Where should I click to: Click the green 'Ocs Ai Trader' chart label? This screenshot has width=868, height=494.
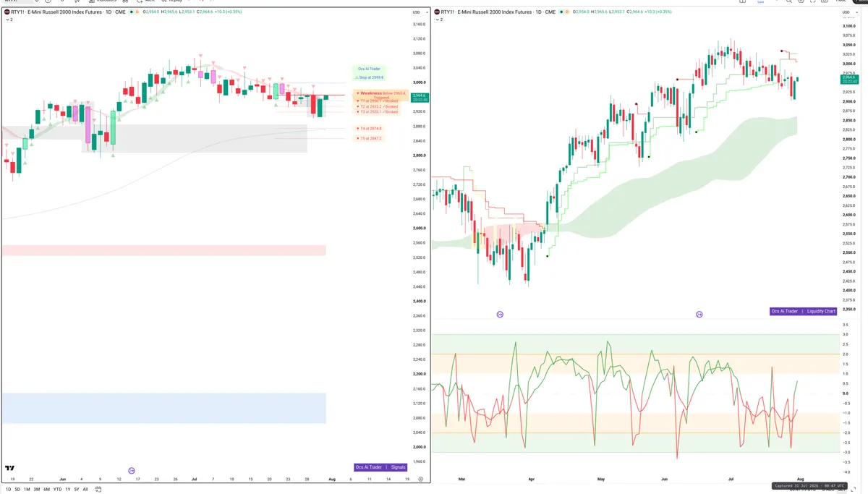pyautogui.click(x=369, y=69)
